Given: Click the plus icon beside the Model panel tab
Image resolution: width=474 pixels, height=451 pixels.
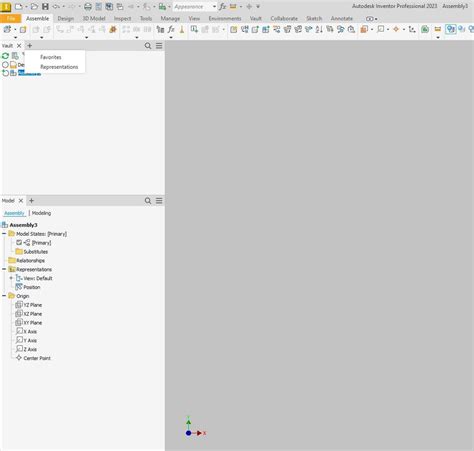Looking at the screenshot, I should click(x=31, y=200).
